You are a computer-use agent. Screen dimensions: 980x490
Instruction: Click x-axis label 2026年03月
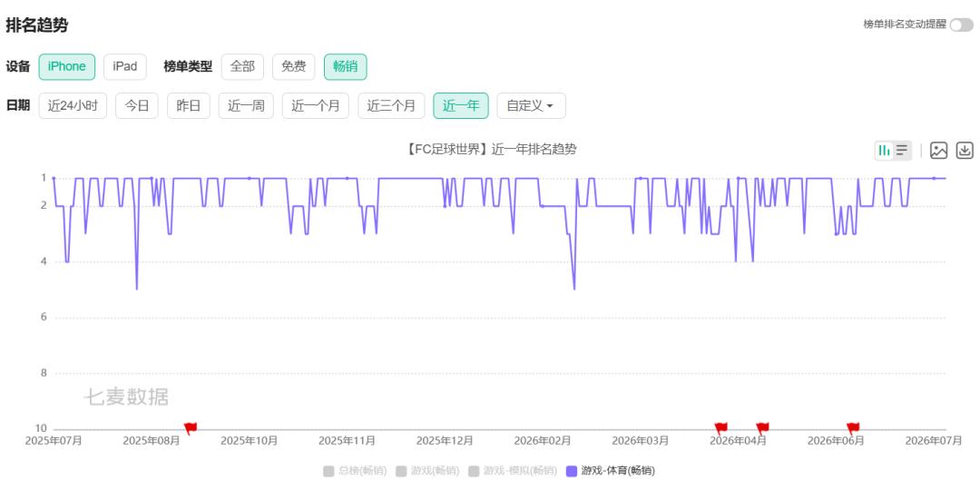[x=640, y=441]
